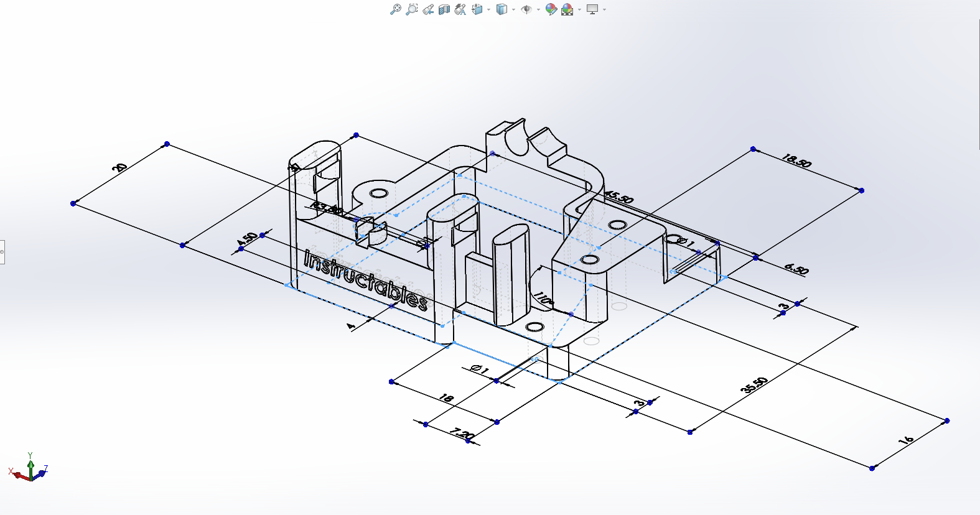The height and width of the screenshot is (515, 980).
Task: Select the 20 dimension text
Action: click(x=119, y=167)
